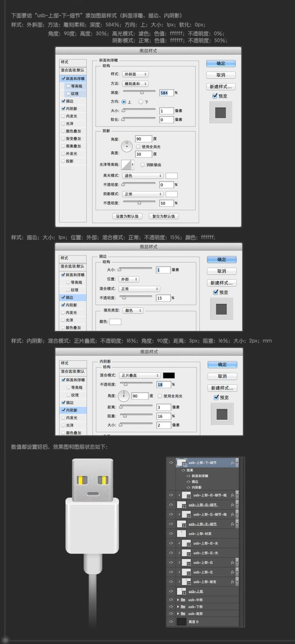Click 取消 in the 描边 dialog
The height and width of the screenshot is (644, 295).
tap(222, 271)
